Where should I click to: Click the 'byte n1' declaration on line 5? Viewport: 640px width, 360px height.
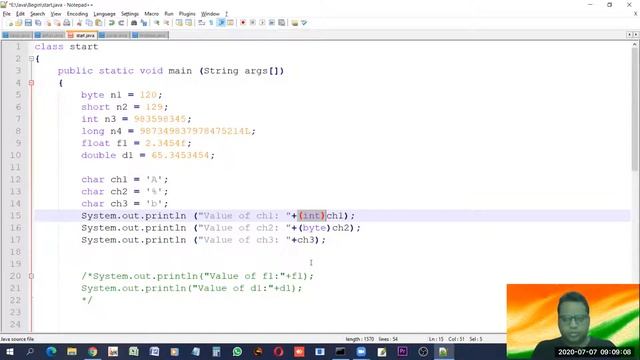pyautogui.click(x=101, y=95)
